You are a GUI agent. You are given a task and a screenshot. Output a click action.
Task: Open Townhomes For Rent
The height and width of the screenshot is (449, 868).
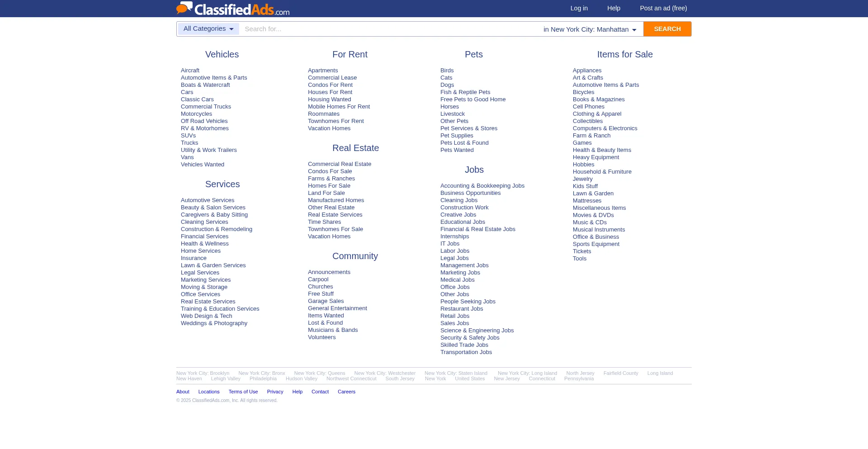[336, 121]
